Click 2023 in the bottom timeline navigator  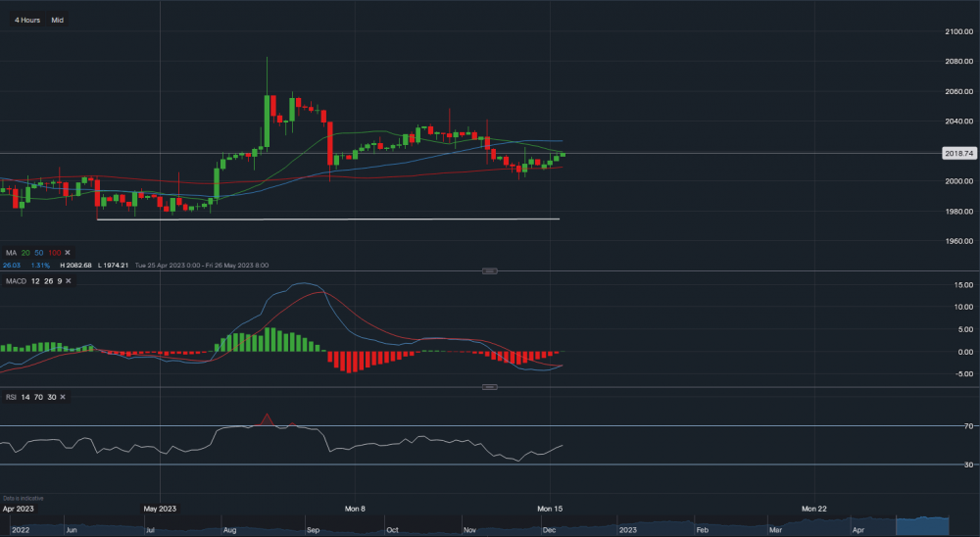(x=626, y=529)
